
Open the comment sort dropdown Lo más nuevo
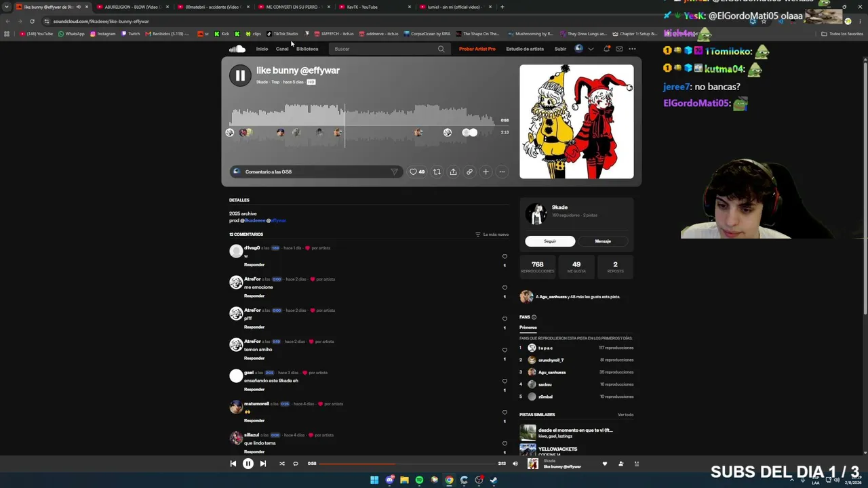492,235
